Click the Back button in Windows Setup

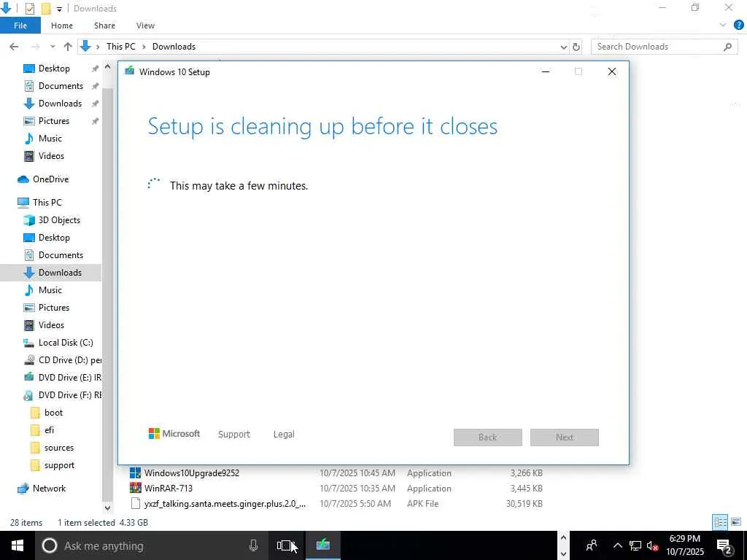tap(488, 437)
